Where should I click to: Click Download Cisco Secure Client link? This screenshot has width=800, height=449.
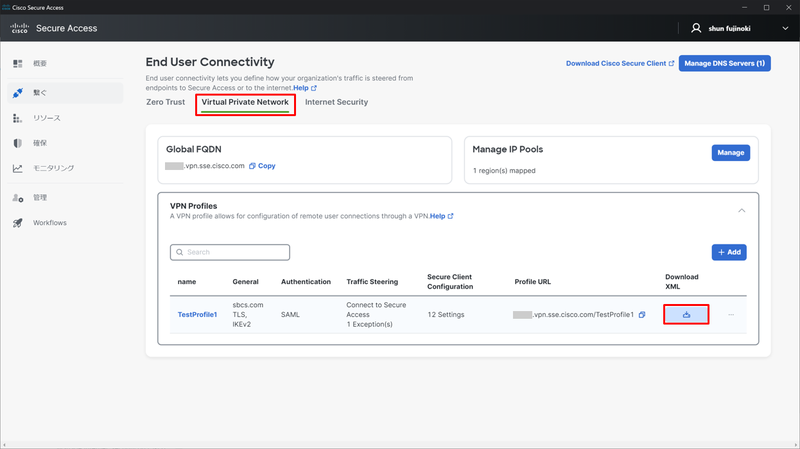pyautogui.click(x=620, y=63)
